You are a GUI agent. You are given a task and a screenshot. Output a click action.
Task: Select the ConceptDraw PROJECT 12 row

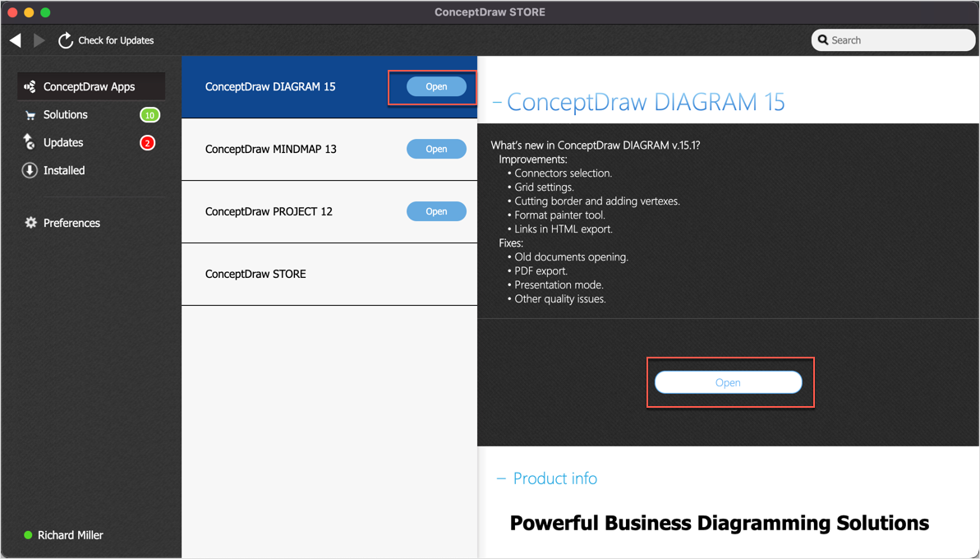pyautogui.click(x=329, y=212)
